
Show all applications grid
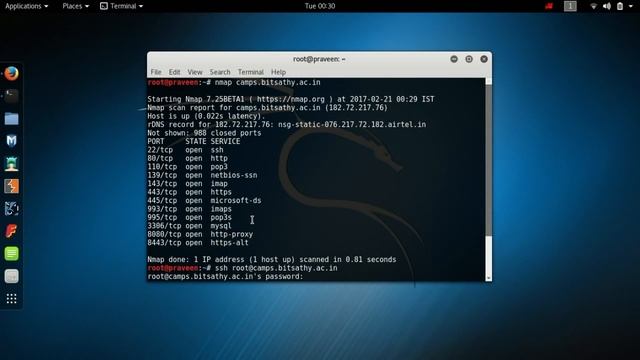pos(11,299)
